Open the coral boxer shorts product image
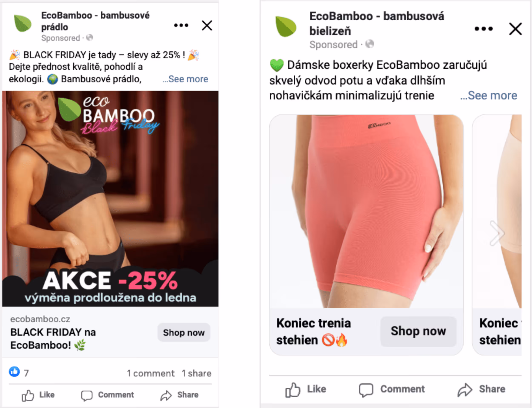 (x=366, y=211)
